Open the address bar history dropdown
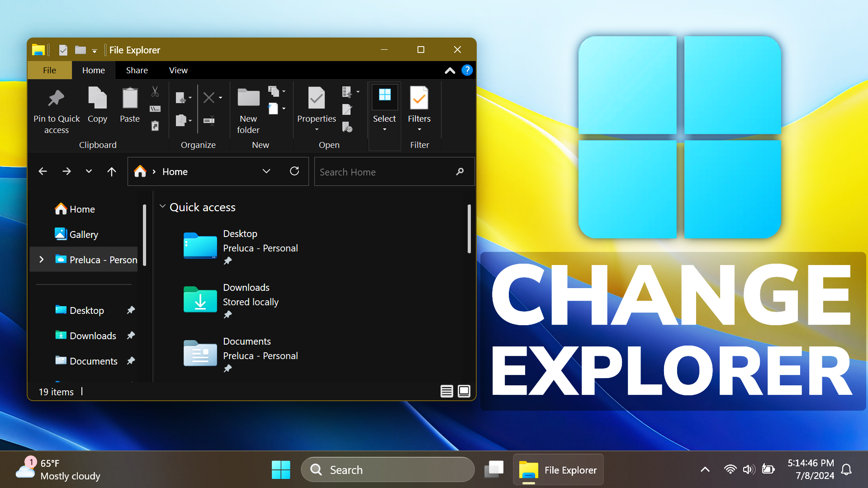The height and width of the screenshot is (488, 868). click(266, 171)
